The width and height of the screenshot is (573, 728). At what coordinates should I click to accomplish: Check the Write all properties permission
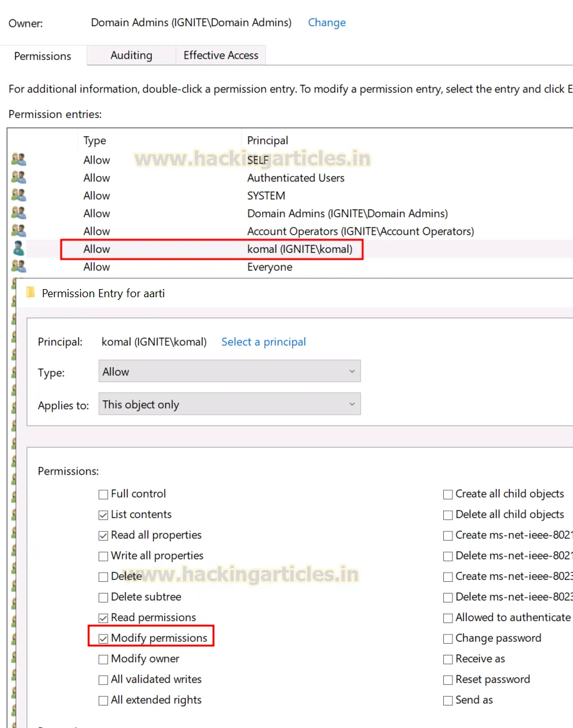tap(103, 556)
